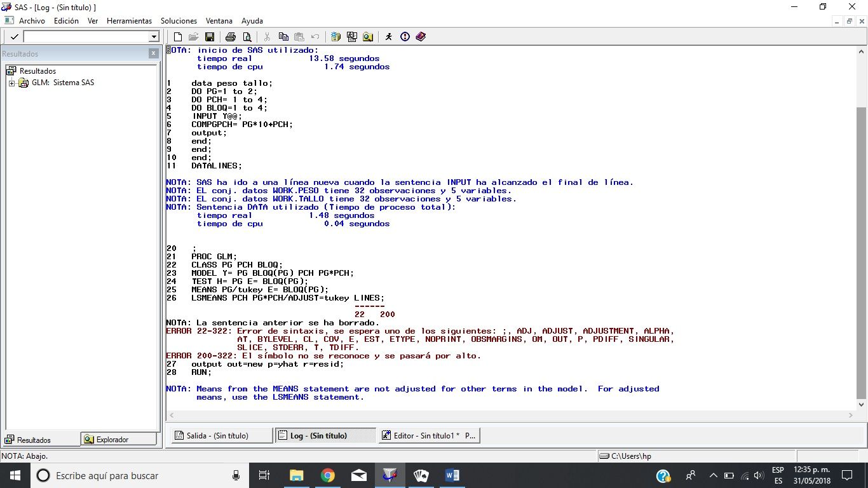This screenshot has height=488, width=868.
Task: Expand the GLM: Sistema SAS node
Action: (x=11, y=83)
